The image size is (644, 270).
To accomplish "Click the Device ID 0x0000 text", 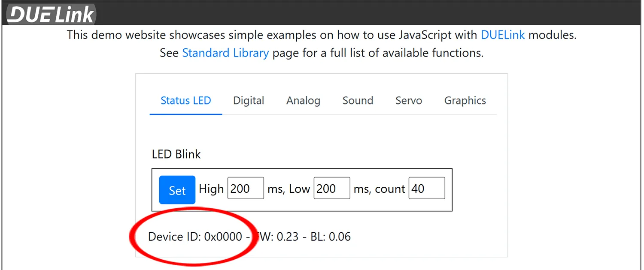I will [195, 237].
